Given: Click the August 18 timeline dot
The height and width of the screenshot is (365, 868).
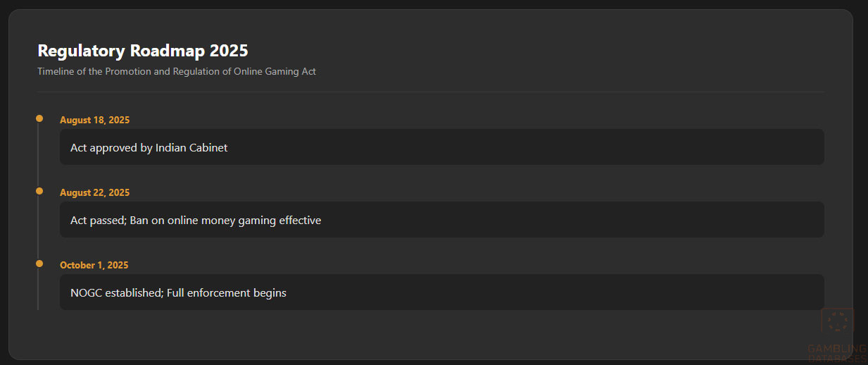Looking at the screenshot, I should tap(39, 118).
